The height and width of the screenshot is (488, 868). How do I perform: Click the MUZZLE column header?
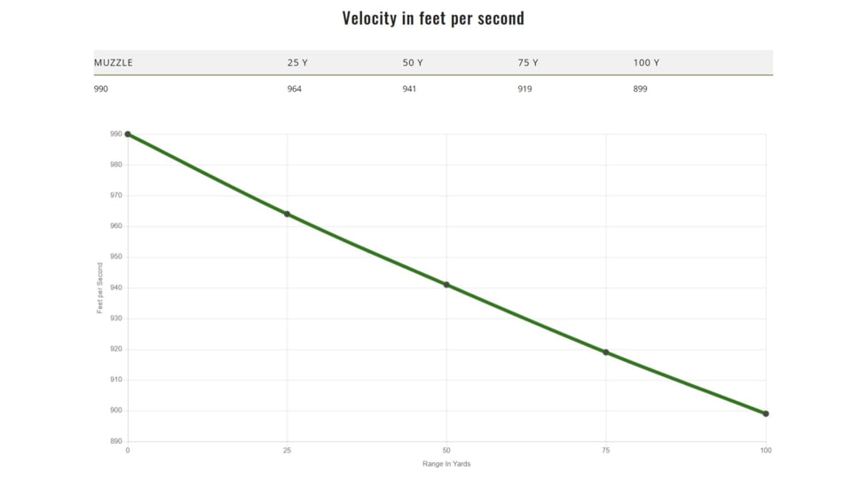[x=114, y=63]
